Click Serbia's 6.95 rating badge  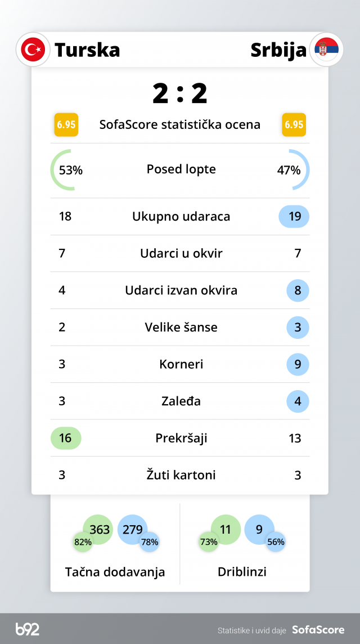pyautogui.click(x=294, y=124)
